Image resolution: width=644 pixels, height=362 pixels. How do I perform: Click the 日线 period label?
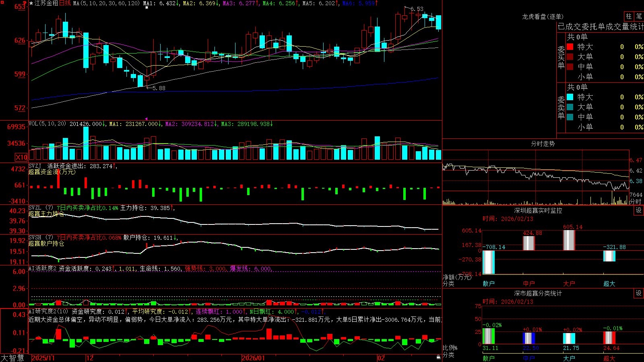tap(65, 3)
